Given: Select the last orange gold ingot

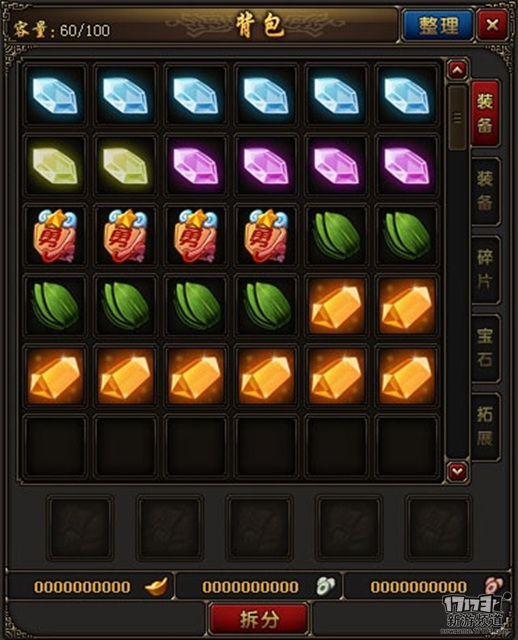Looking at the screenshot, I should (407, 376).
